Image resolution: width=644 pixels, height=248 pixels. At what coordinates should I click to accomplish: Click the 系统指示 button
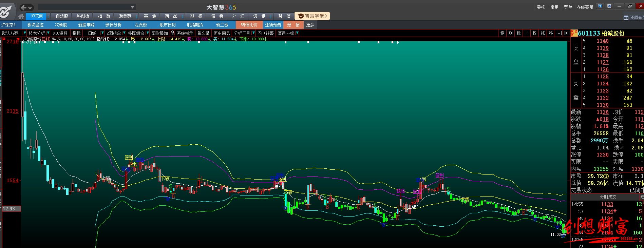pyautogui.click(x=185, y=33)
